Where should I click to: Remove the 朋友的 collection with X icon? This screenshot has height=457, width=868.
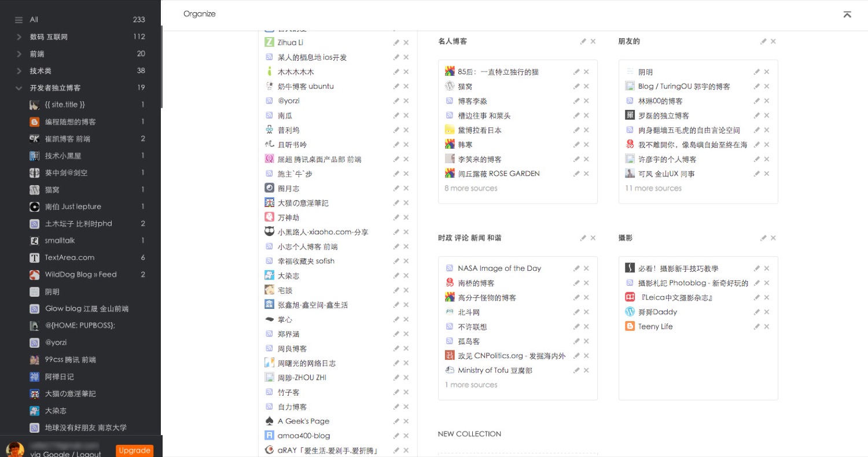coord(773,42)
